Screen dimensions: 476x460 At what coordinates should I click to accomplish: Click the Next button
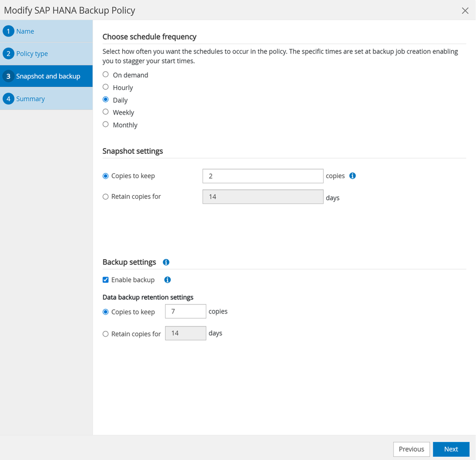451,449
